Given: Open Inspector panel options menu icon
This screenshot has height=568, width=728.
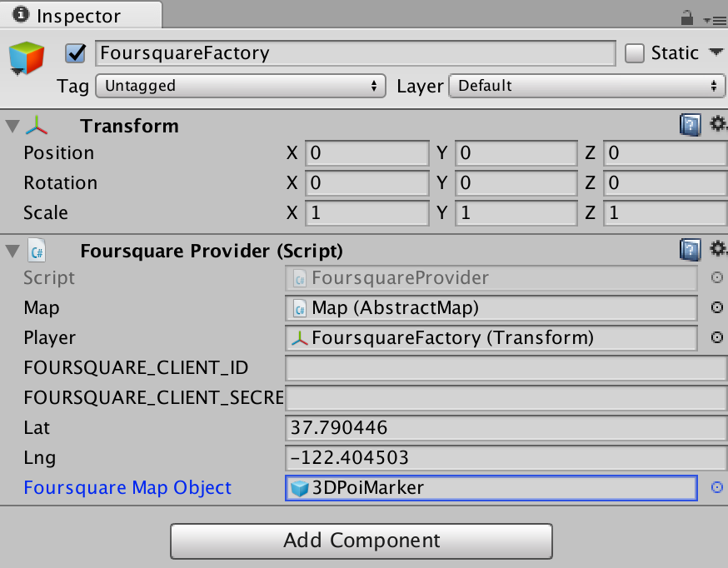Looking at the screenshot, I should pyautogui.click(x=715, y=20).
